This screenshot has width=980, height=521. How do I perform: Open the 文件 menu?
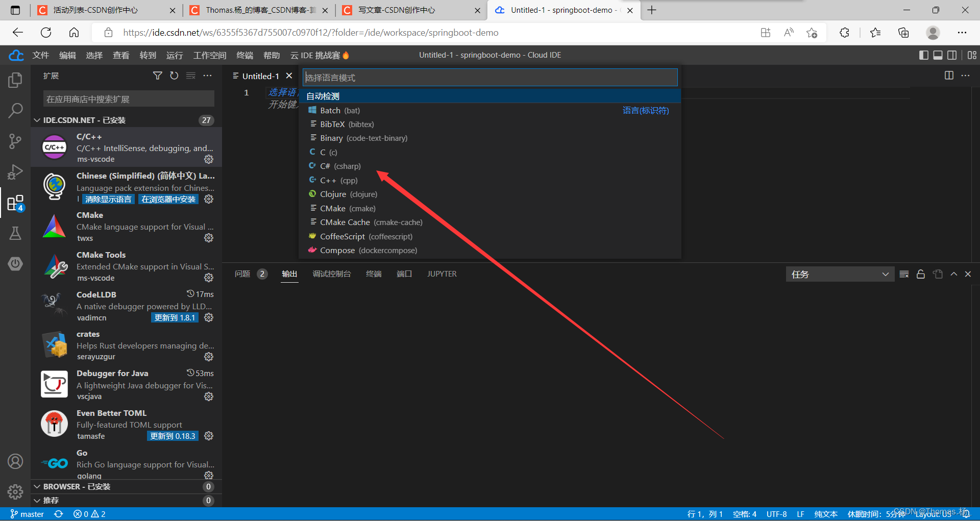[40, 55]
